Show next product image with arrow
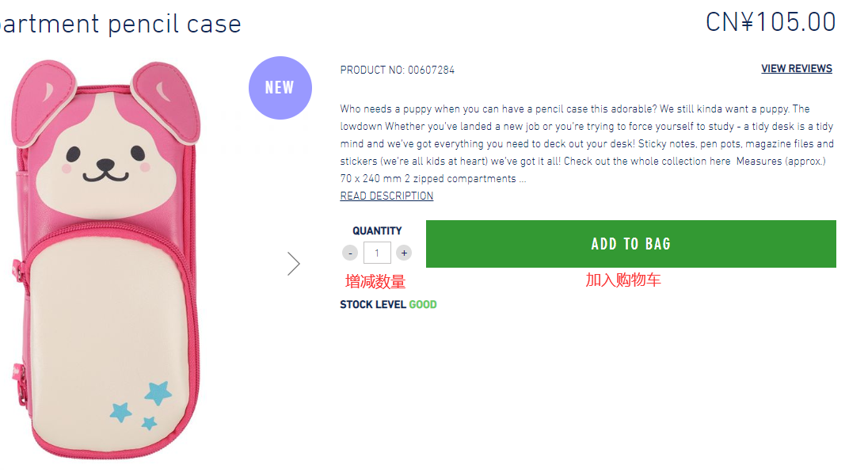 tap(294, 264)
